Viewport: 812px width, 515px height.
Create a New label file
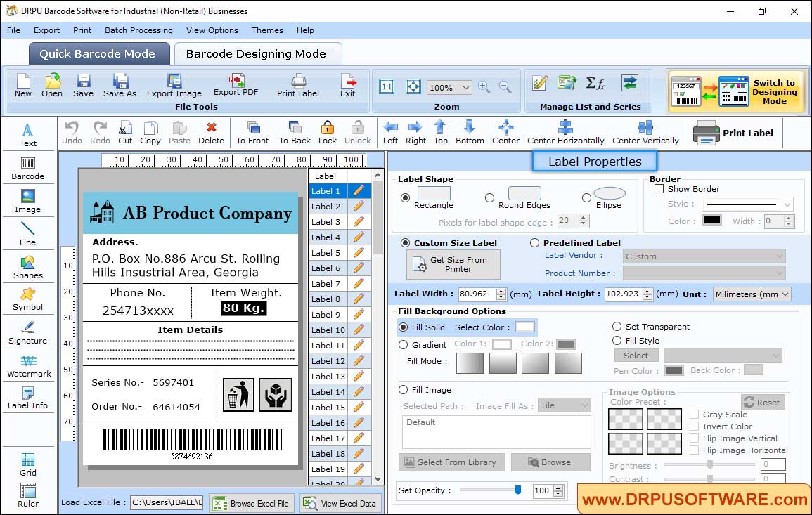pyautogui.click(x=22, y=86)
